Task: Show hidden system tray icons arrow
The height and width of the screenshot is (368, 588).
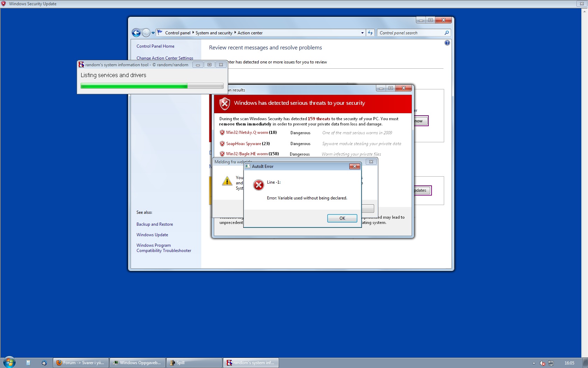Action: tap(534, 363)
